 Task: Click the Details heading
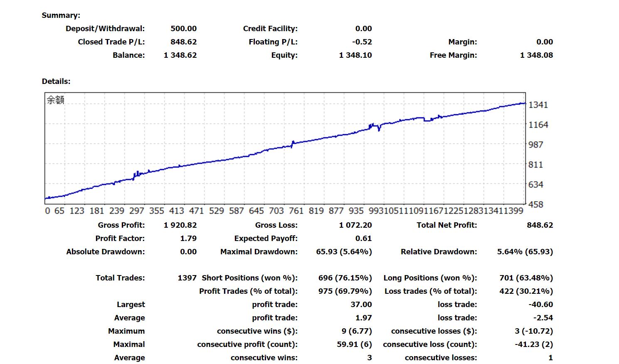pyautogui.click(x=56, y=81)
